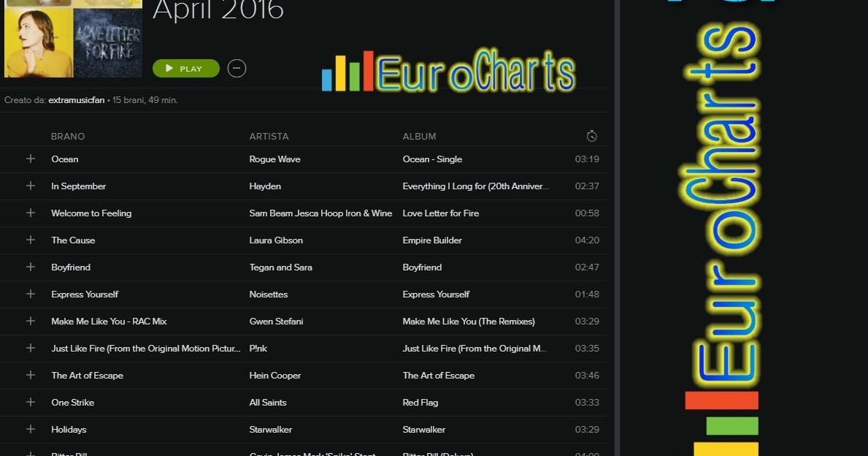Add "Boyfriend" using its plus icon
The height and width of the screenshot is (456, 868).
click(30, 267)
